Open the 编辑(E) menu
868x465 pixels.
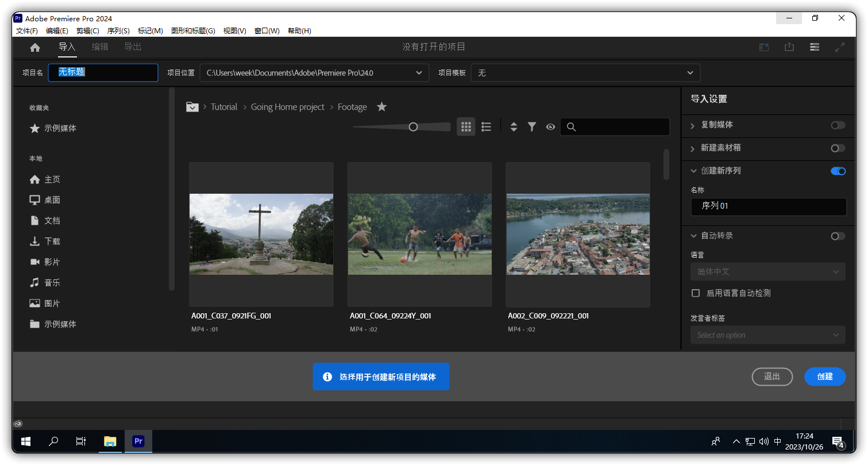[x=57, y=31]
